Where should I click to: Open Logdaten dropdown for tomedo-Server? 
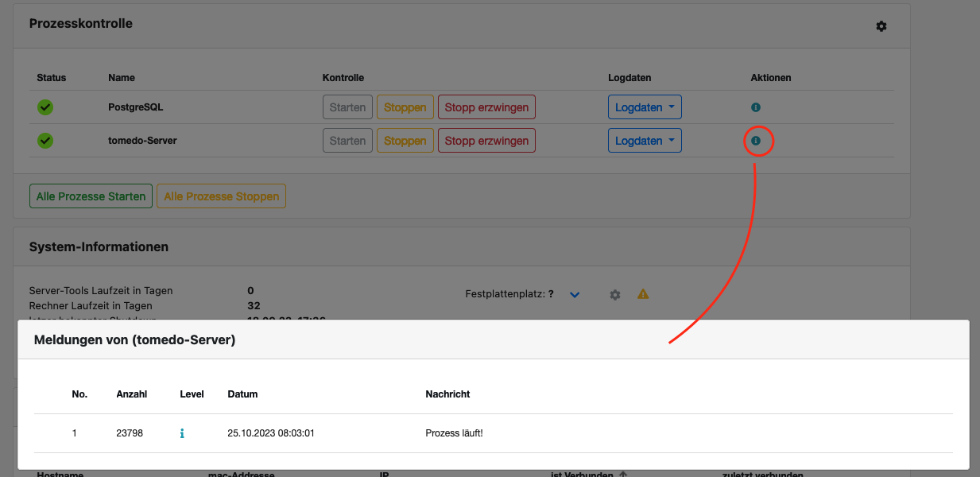point(645,141)
